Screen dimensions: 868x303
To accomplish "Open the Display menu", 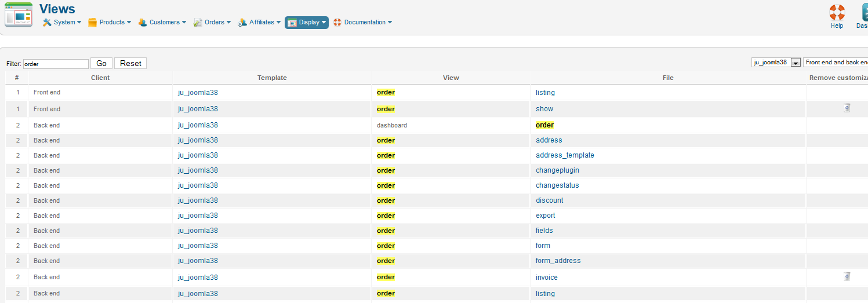I will click(307, 23).
